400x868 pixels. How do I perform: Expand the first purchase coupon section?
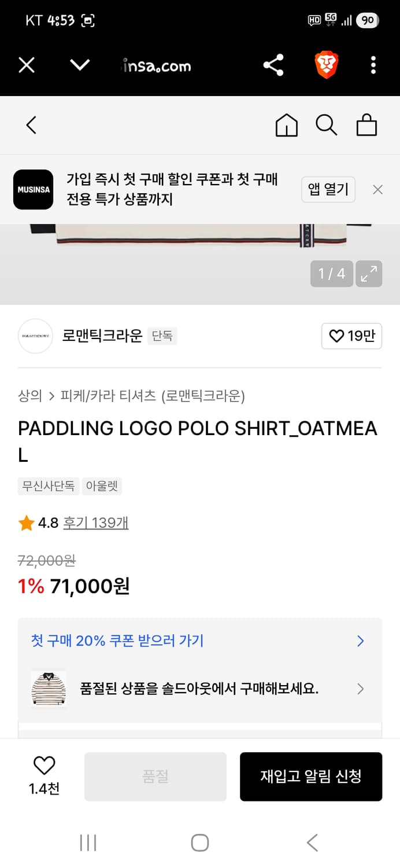coord(200,641)
